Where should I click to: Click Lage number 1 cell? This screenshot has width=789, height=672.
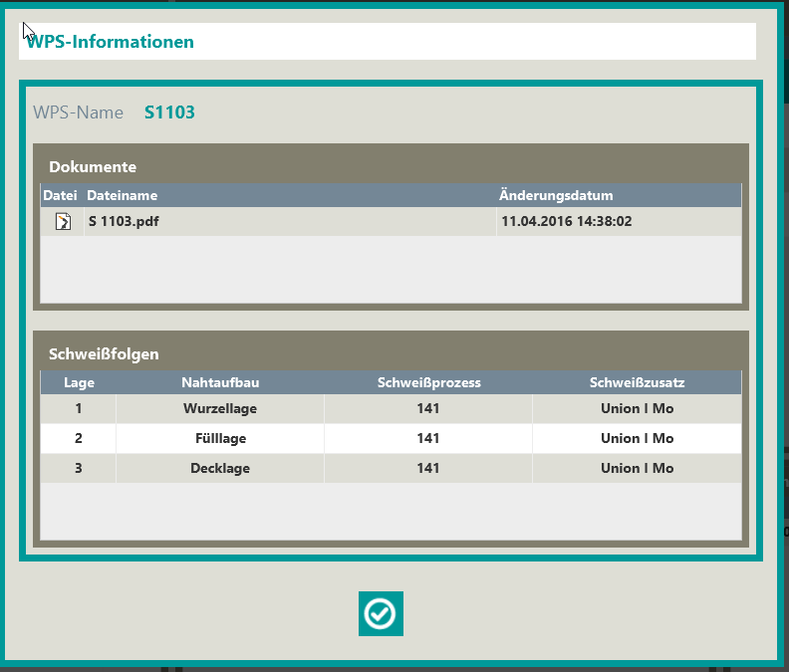[79, 409]
